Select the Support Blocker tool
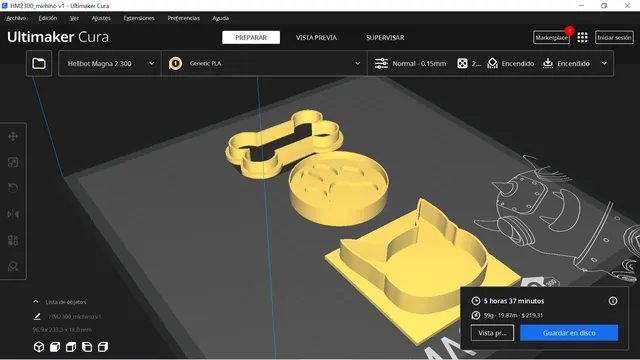Image resolution: width=640 pixels, height=360 pixels. coord(13,266)
